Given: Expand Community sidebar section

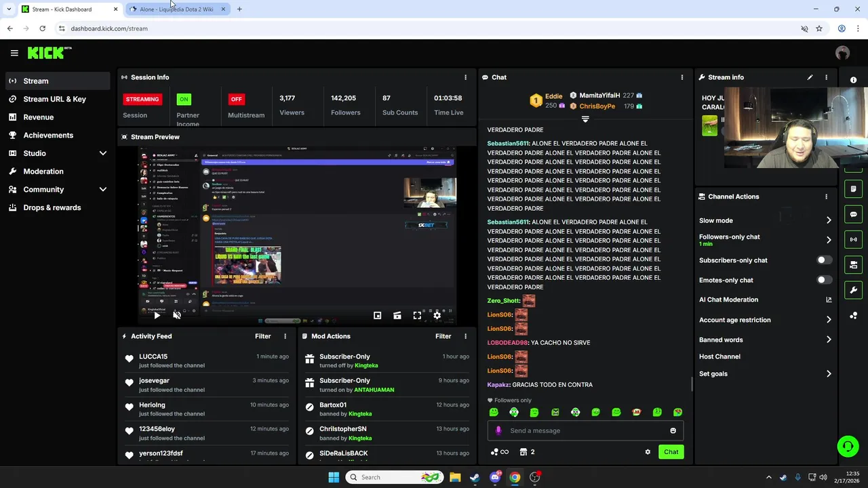Looking at the screenshot, I should (x=103, y=190).
